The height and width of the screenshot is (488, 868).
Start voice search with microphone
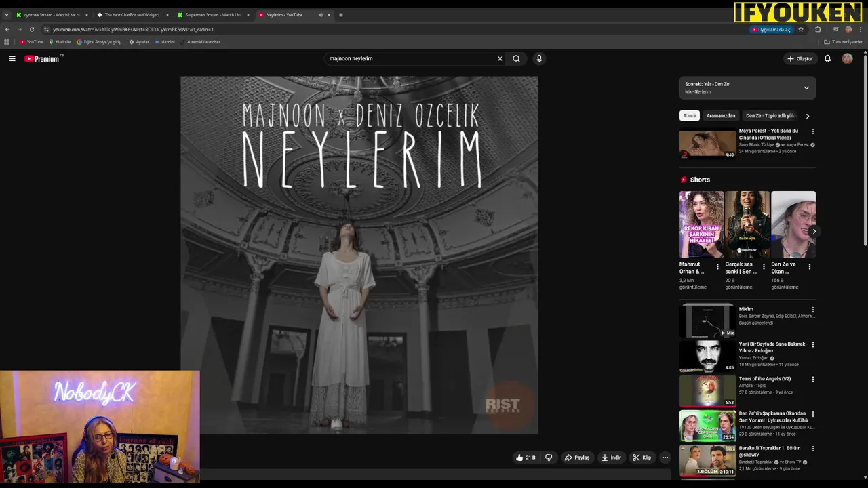[x=539, y=59]
